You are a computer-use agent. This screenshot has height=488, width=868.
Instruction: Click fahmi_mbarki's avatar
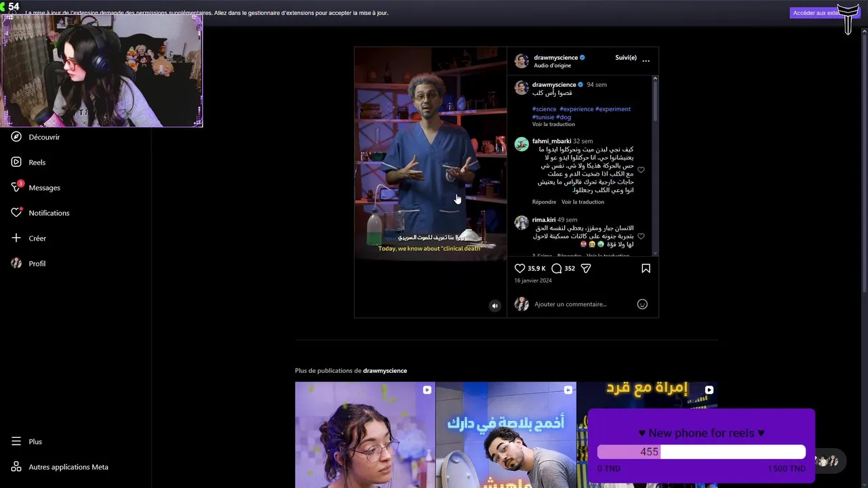point(521,144)
